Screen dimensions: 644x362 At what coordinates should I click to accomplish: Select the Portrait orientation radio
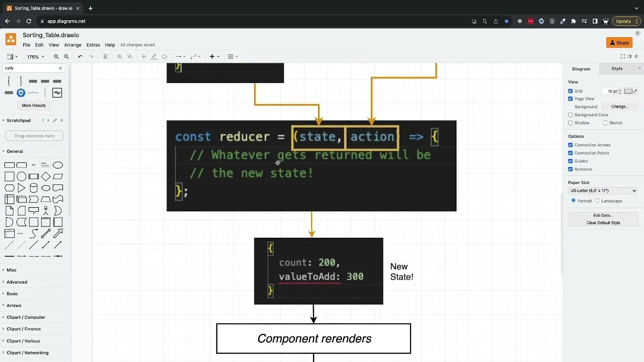click(x=573, y=201)
